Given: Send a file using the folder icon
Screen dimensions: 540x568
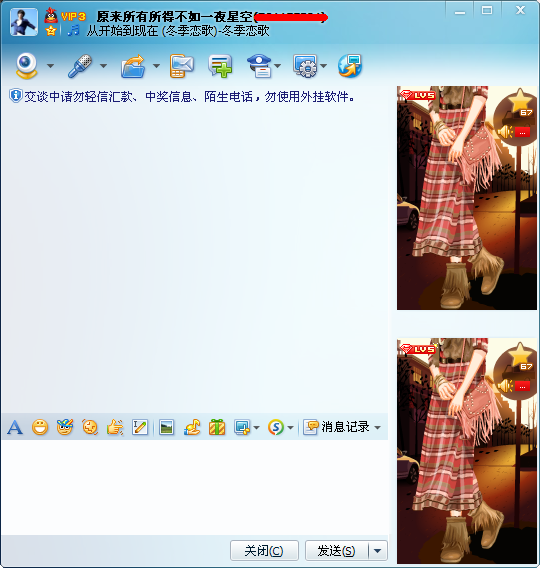Looking at the screenshot, I should 133,66.
